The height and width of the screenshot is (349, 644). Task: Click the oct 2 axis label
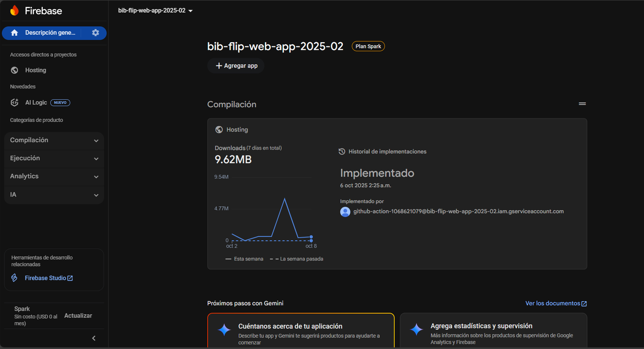click(232, 246)
